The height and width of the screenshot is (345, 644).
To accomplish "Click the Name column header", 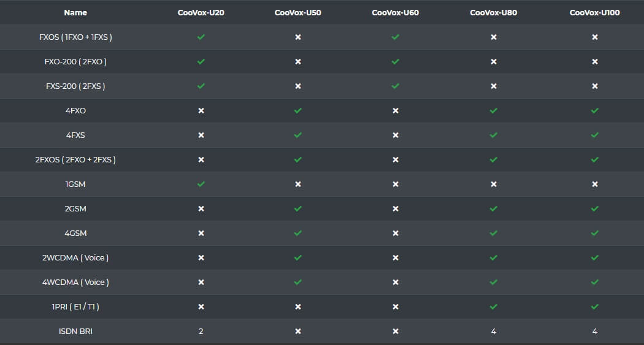I will point(75,12).
